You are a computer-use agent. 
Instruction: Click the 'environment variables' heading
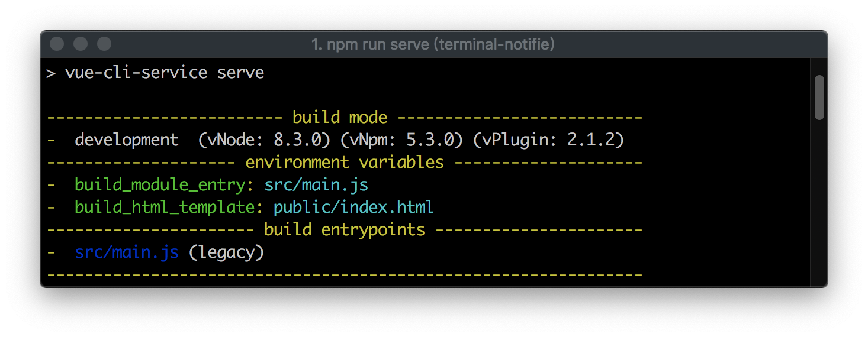(x=345, y=162)
